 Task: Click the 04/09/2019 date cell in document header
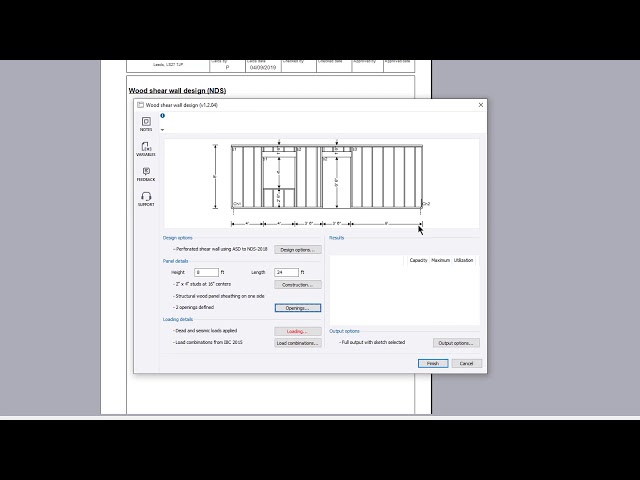coord(263,68)
